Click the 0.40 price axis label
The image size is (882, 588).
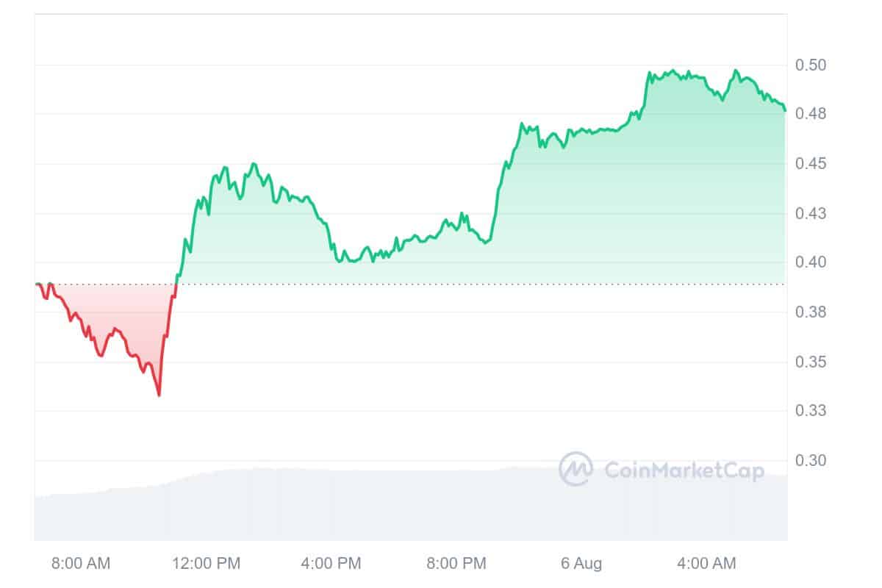tap(811, 262)
